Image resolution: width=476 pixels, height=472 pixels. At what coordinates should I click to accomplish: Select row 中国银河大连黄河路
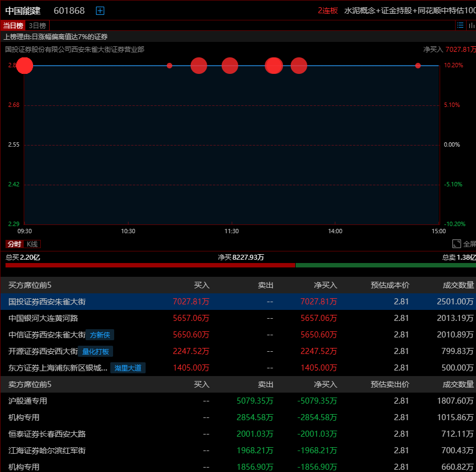tap(238, 318)
